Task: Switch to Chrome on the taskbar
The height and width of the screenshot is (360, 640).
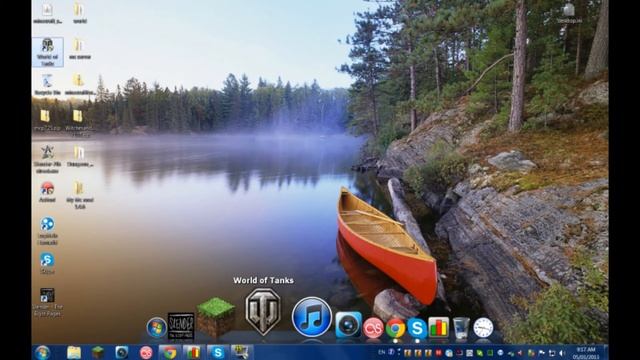Action: (x=169, y=352)
